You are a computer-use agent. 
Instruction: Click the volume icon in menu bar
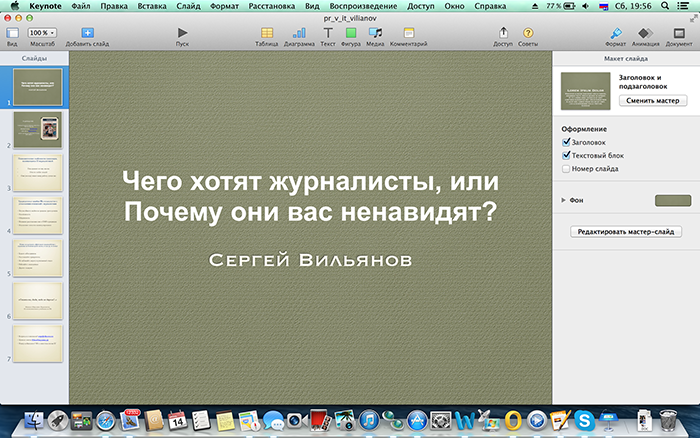tap(586, 6)
